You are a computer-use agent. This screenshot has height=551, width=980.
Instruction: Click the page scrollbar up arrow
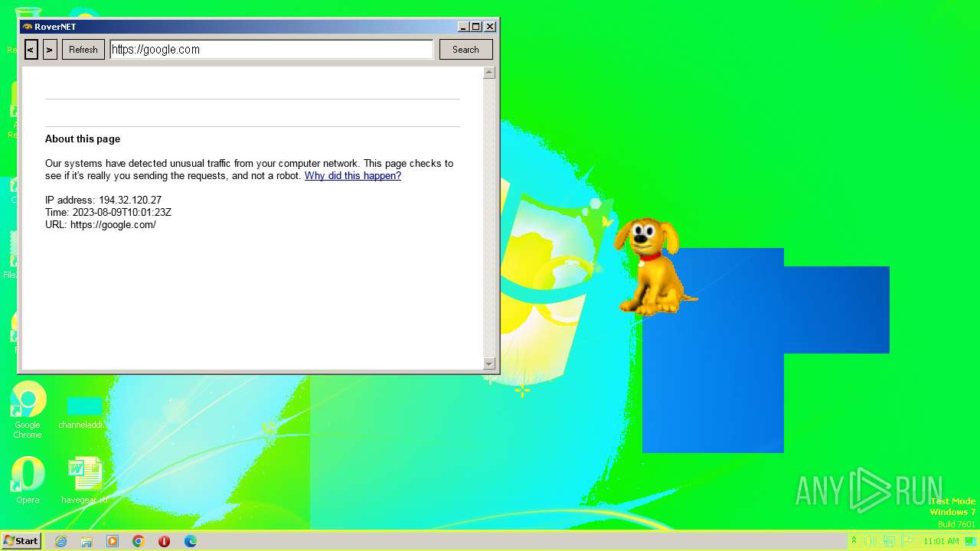489,73
